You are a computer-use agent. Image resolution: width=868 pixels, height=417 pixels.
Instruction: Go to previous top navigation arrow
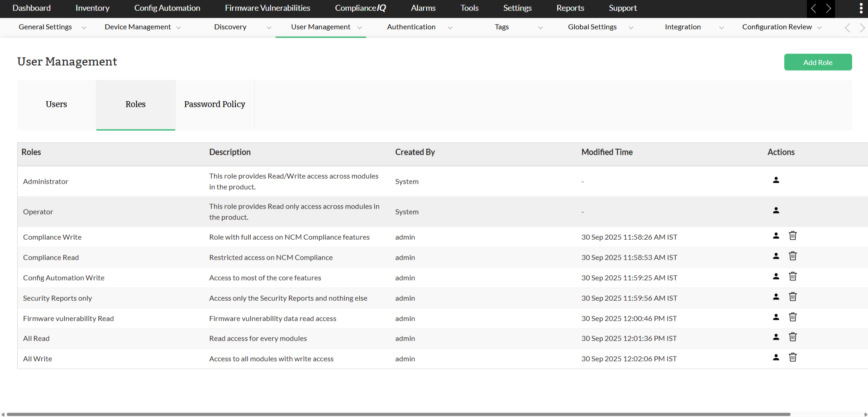[814, 8]
